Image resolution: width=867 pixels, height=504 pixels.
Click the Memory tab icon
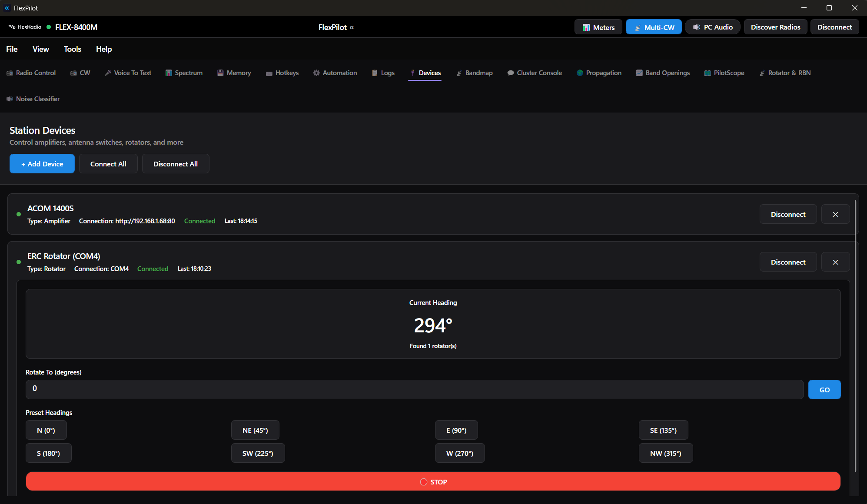tap(220, 73)
